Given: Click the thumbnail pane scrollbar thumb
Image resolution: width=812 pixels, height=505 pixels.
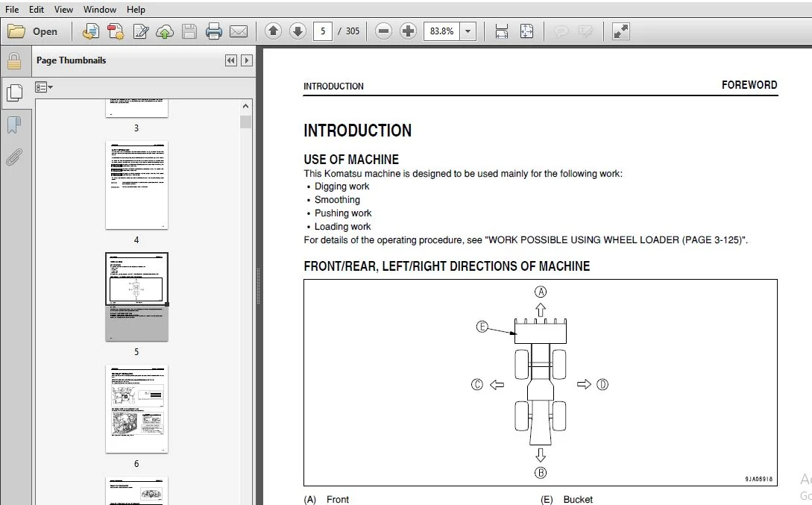Looking at the screenshot, I should tap(245, 122).
